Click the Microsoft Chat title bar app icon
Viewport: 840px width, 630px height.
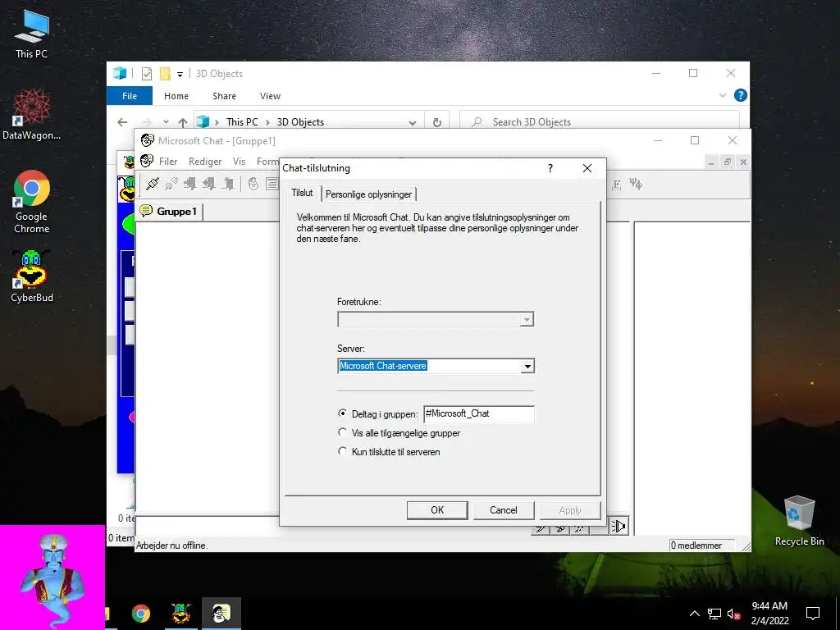pyautogui.click(x=148, y=141)
